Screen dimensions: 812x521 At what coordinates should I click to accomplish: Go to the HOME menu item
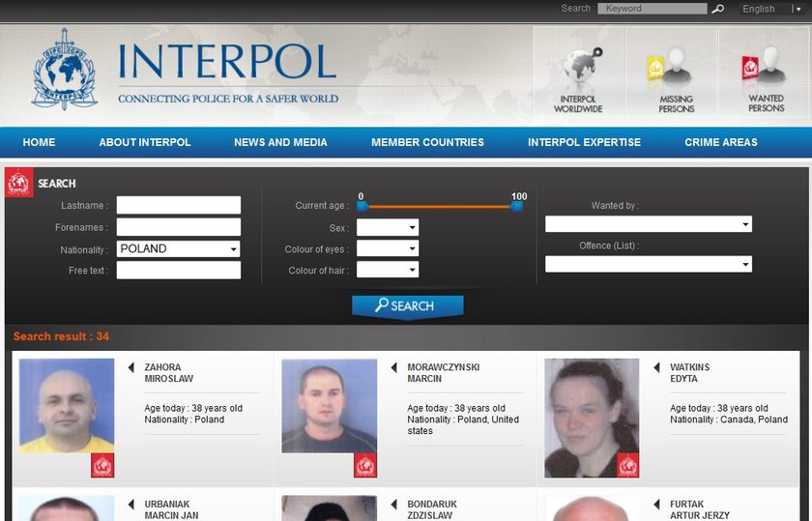pyautogui.click(x=39, y=142)
